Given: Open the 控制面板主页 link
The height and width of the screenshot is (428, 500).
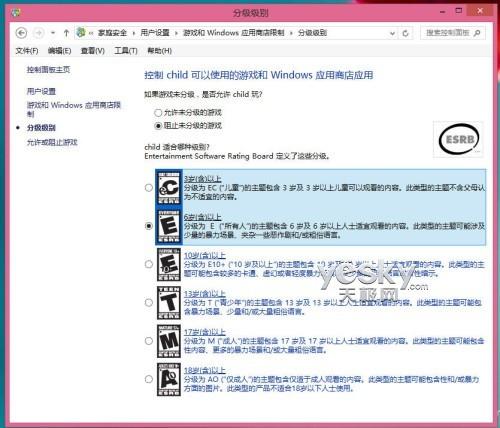Looking at the screenshot, I should (48, 69).
